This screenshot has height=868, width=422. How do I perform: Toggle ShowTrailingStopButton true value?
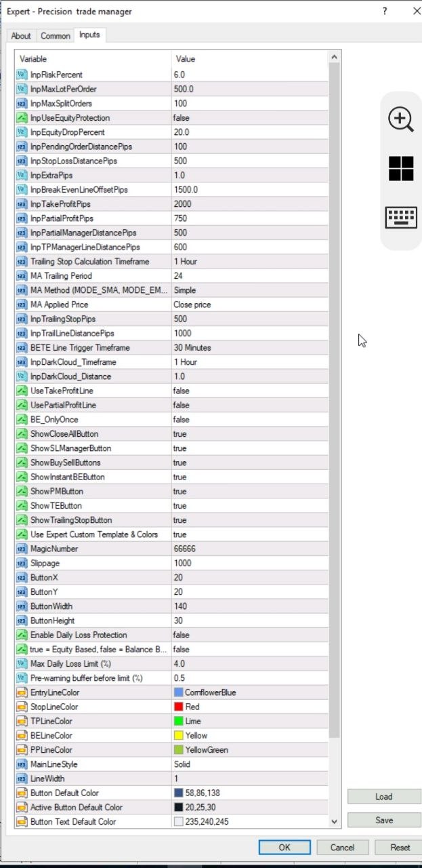[x=249, y=520]
